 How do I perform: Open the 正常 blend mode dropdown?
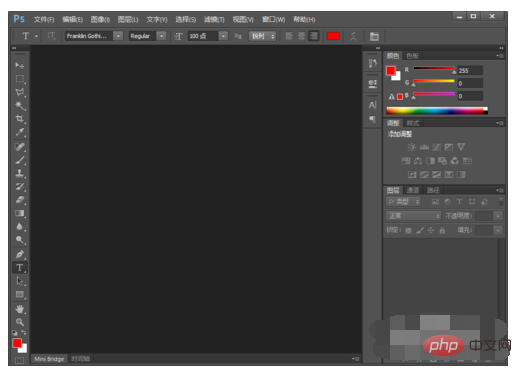point(413,216)
